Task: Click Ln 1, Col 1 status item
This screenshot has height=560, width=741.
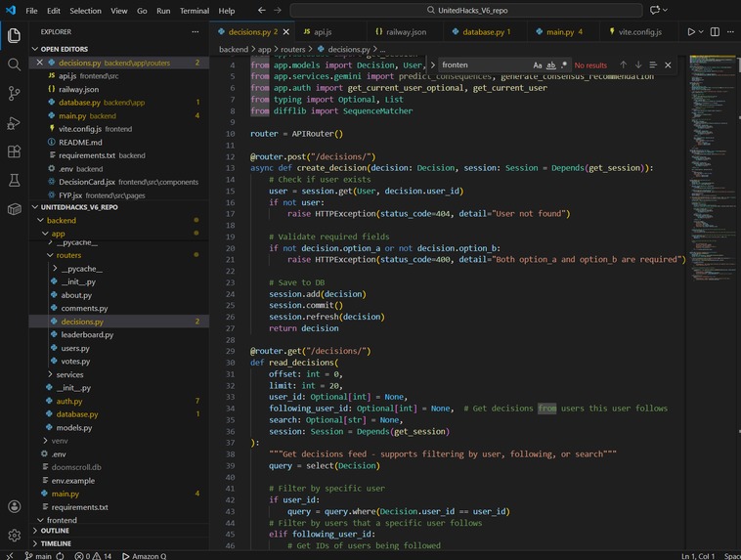Action: tap(698, 556)
